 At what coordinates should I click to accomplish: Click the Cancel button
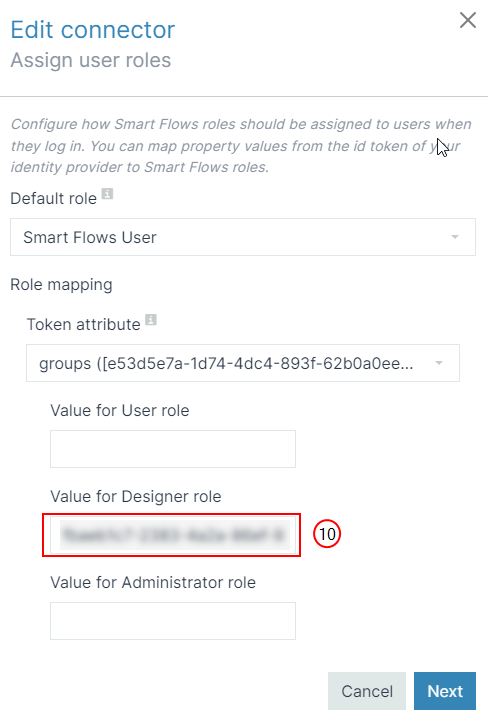point(367,691)
